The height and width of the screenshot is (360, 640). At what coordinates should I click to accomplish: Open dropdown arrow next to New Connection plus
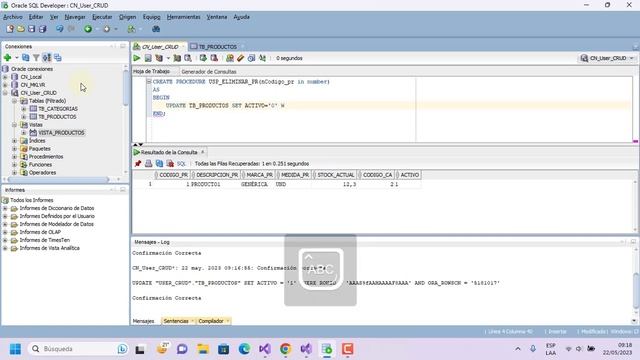click(x=17, y=58)
